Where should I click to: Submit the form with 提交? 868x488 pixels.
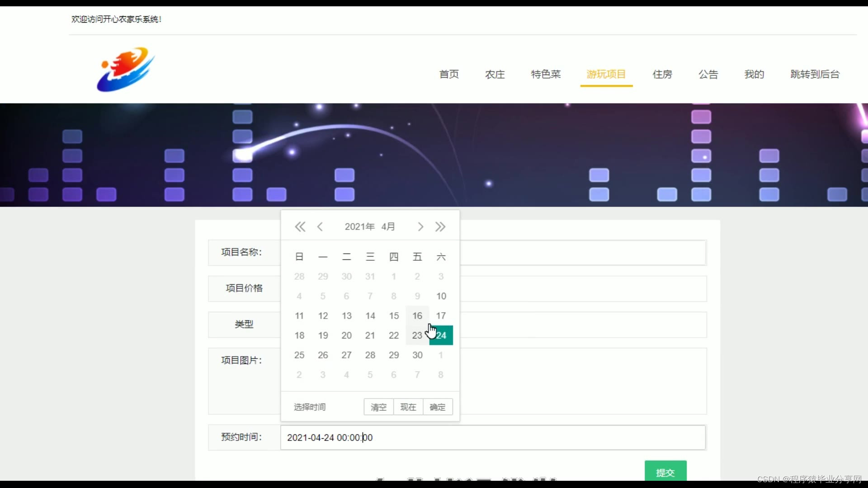coord(665,472)
